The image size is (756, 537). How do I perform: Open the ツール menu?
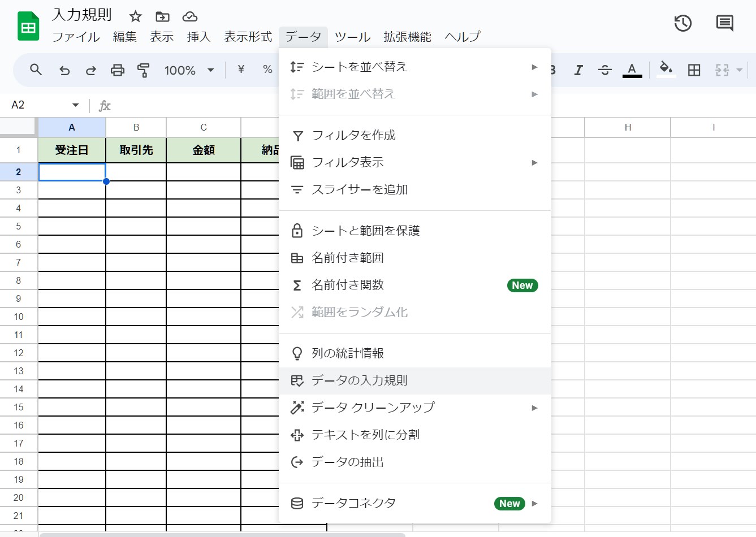352,37
